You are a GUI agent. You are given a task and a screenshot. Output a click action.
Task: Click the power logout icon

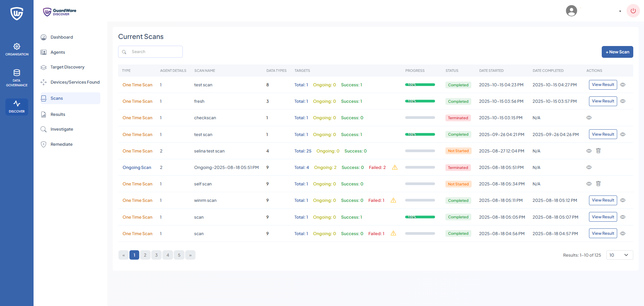coord(633,11)
